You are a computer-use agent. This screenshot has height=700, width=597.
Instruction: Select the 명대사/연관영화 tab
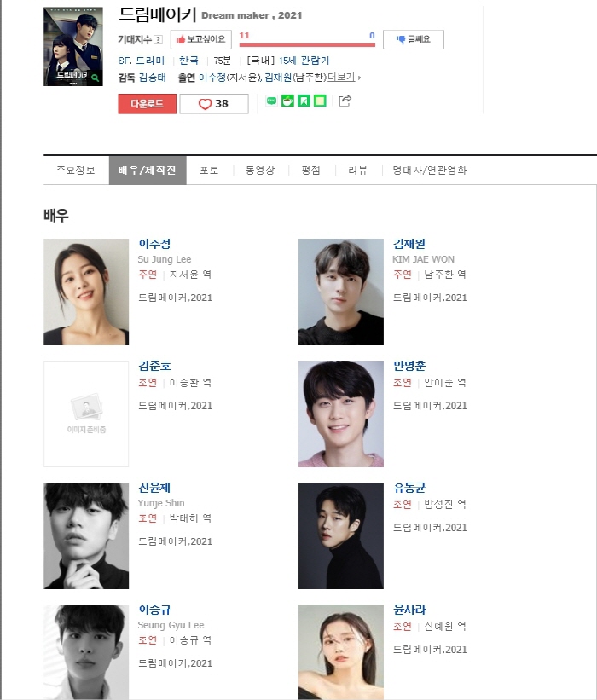click(x=430, y=170)
